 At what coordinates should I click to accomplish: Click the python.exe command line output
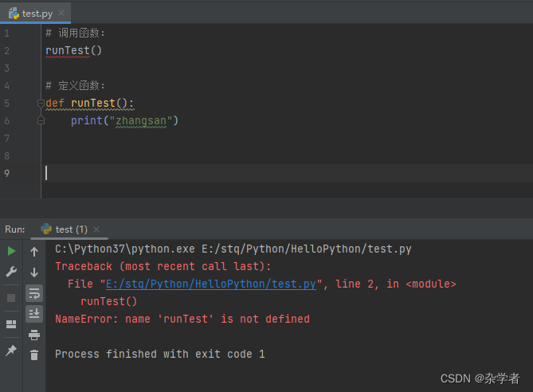pos(233,249)
